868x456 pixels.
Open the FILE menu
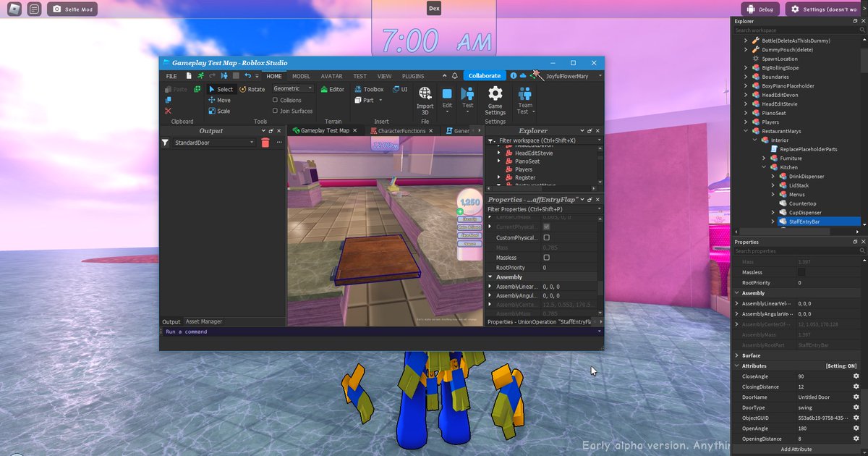coord(171,76)
